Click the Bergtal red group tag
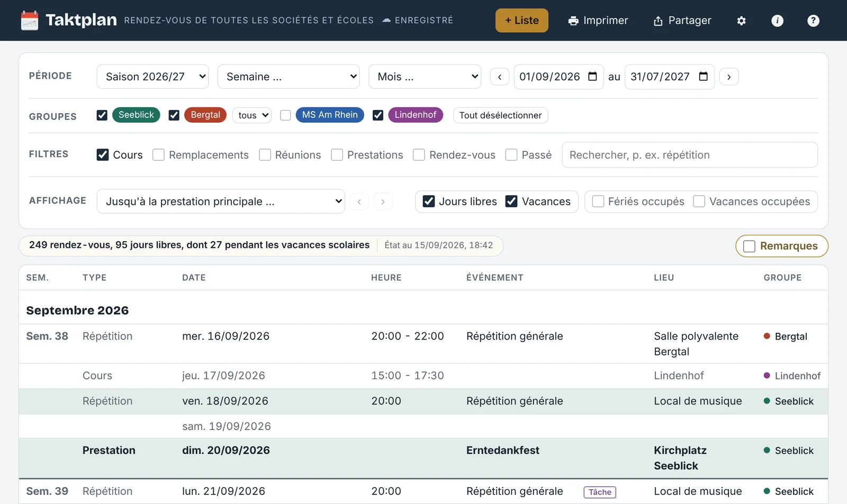 [x=205, y=115]
